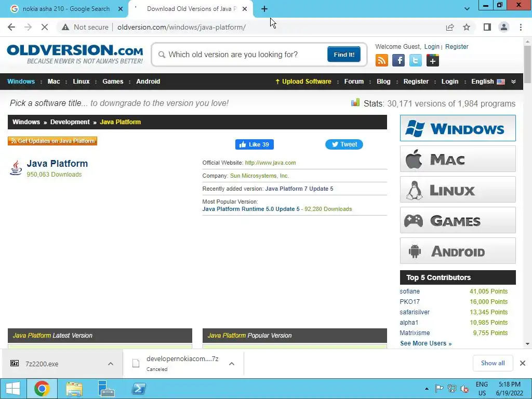The image size is (532, 399).
Task: Open the English language dropdown
Action: (488, 82)
